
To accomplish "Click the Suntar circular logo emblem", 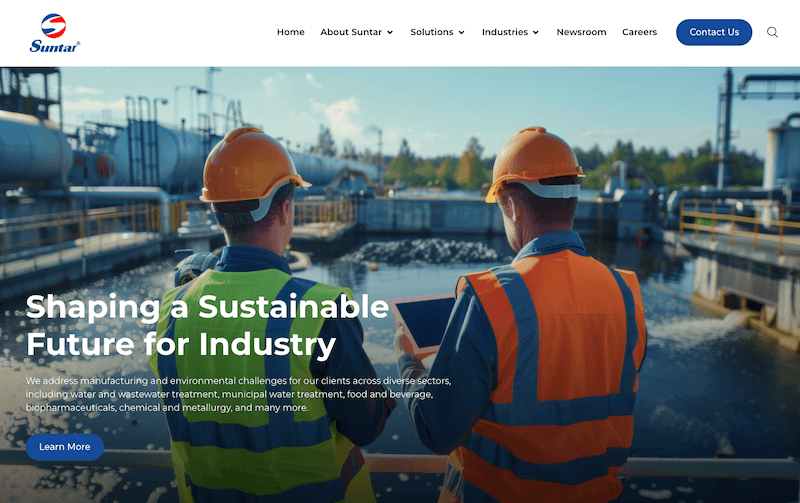I will coord(54,25).
